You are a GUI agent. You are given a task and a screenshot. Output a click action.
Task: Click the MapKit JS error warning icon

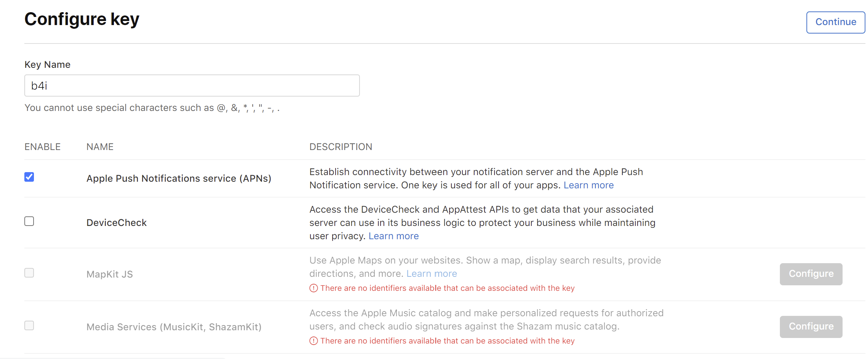313,288
